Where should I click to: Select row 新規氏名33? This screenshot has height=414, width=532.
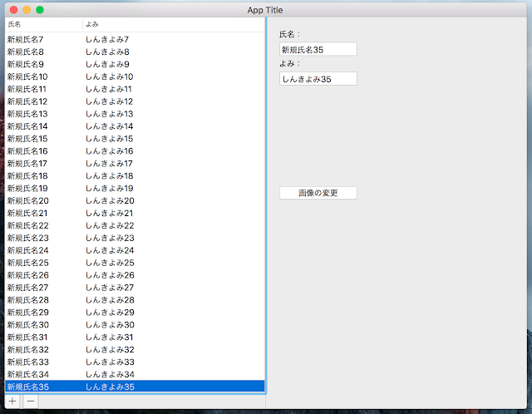(135, 362)
